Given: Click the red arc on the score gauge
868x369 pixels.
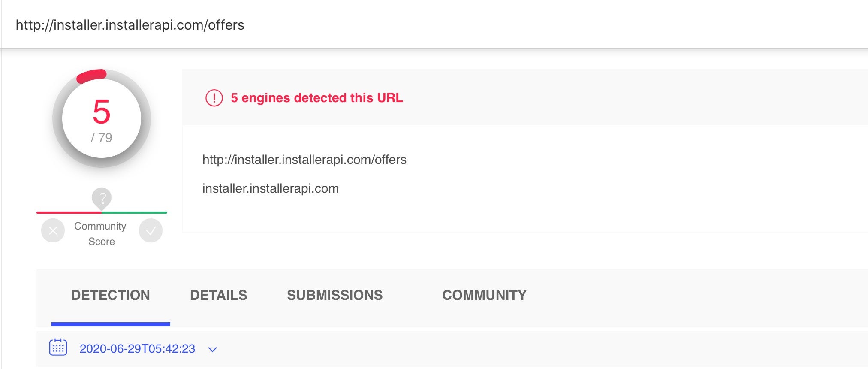Looking at the screenshot, I should tap(91, 76).
